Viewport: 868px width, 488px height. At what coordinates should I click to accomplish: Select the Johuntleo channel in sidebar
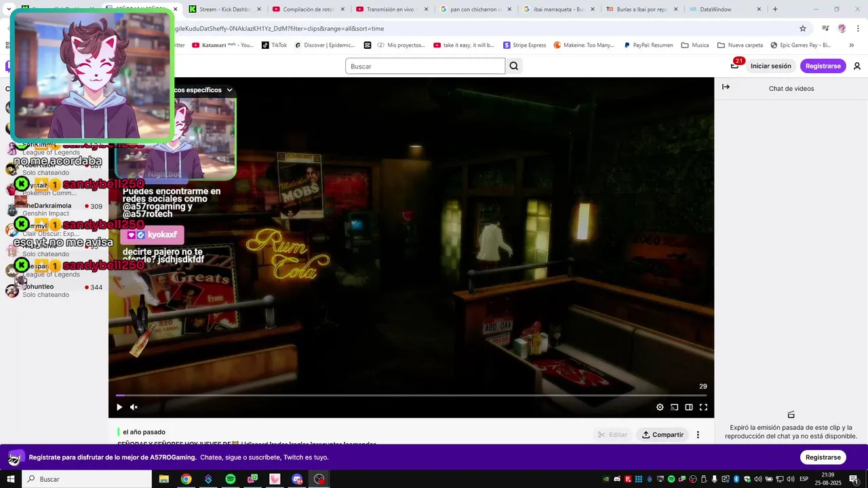click(x=56, y=291)
